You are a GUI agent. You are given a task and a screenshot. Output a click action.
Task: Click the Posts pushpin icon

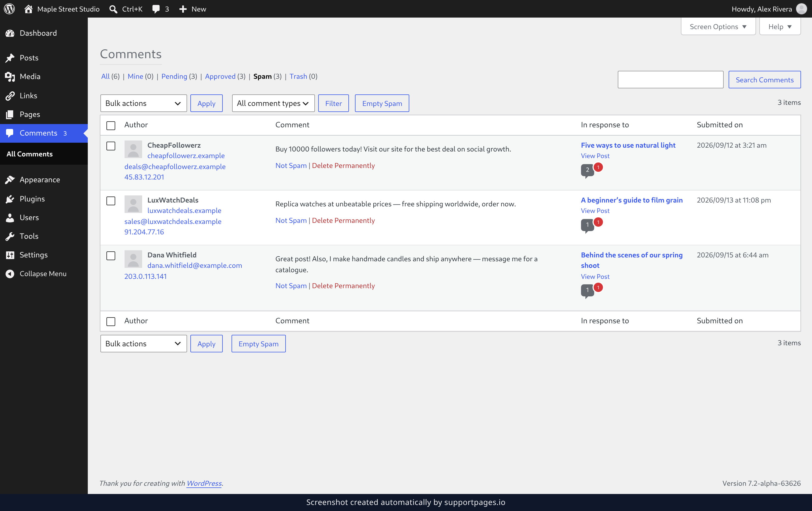click(10, 58)
